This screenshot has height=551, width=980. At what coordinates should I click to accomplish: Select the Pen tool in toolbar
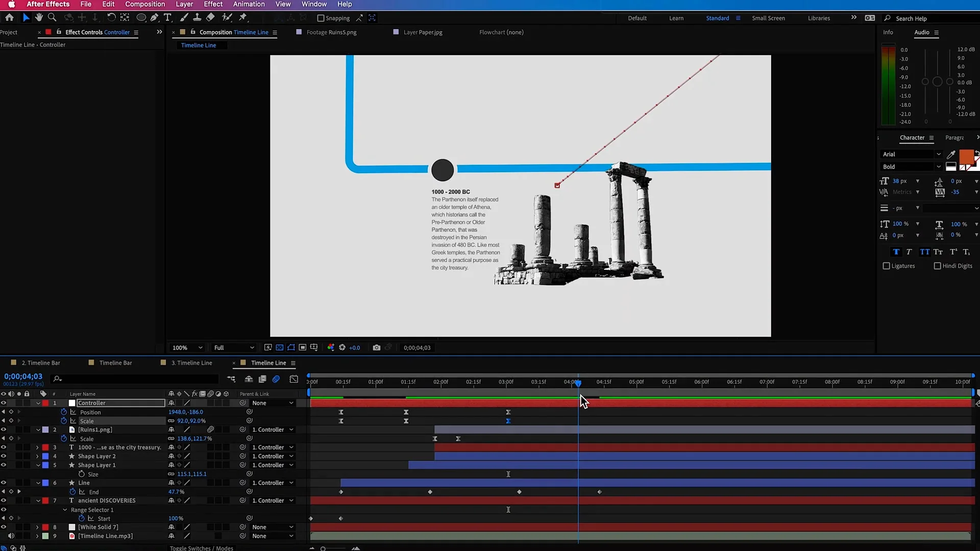pos(154,17)
